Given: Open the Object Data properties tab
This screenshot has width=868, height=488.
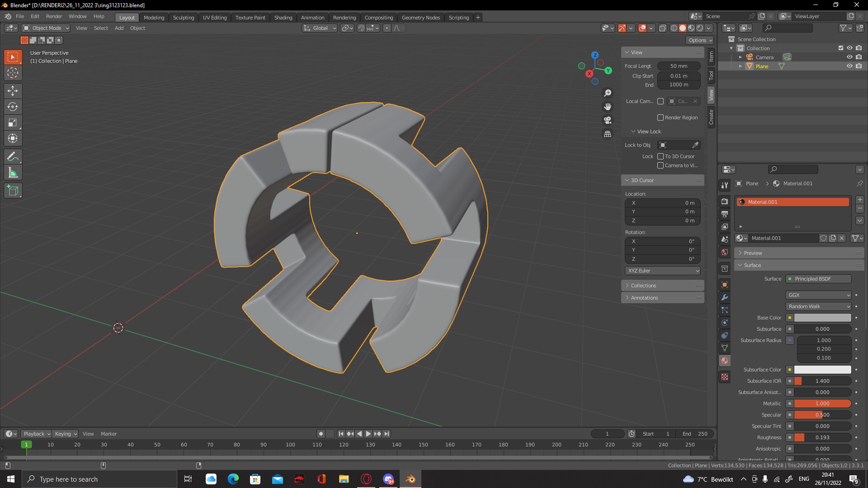Looking at the screenshot, I should pyautogui.click(x=725, y=348).
